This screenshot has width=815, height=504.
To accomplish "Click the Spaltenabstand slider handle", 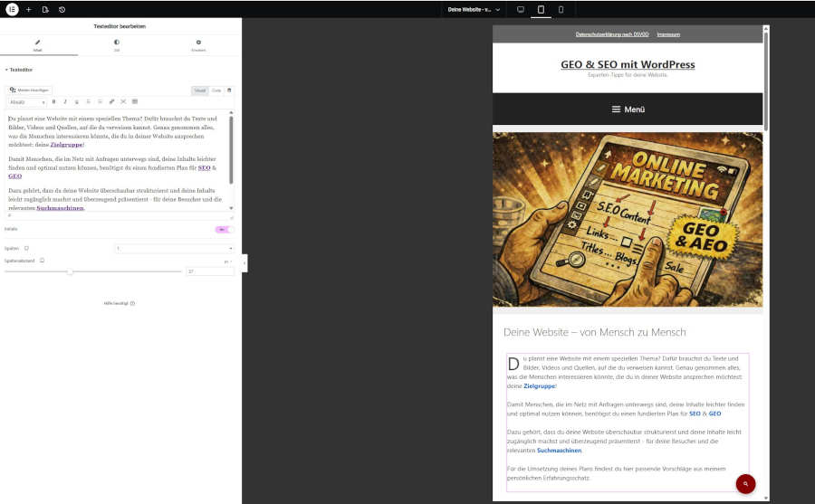I will (69, 271).
